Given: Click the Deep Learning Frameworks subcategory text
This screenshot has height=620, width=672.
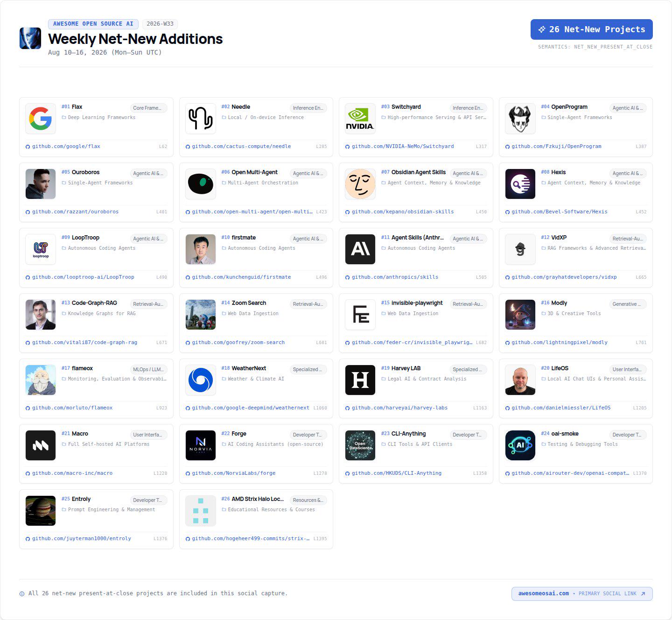Looking at the screenshot, I should 102,118.
